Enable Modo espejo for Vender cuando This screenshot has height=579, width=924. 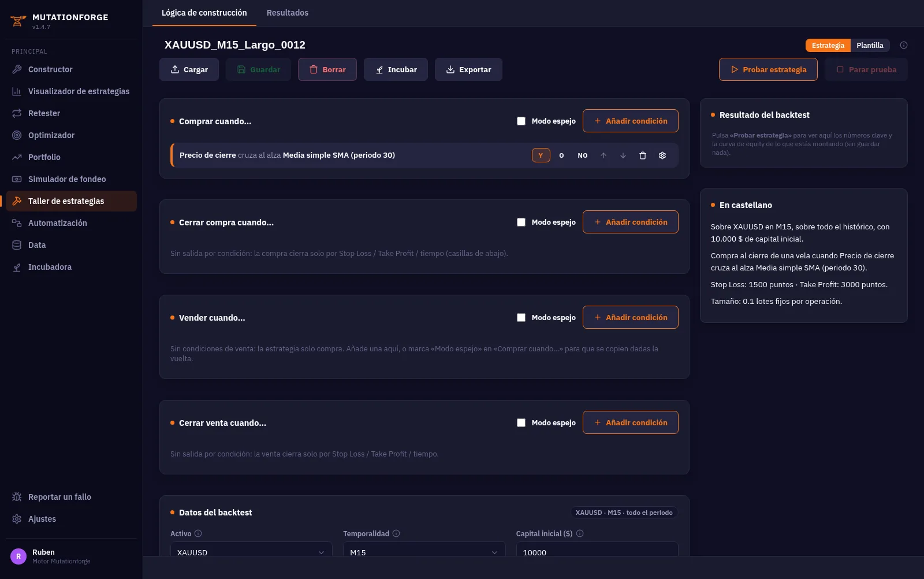[521, 317]
